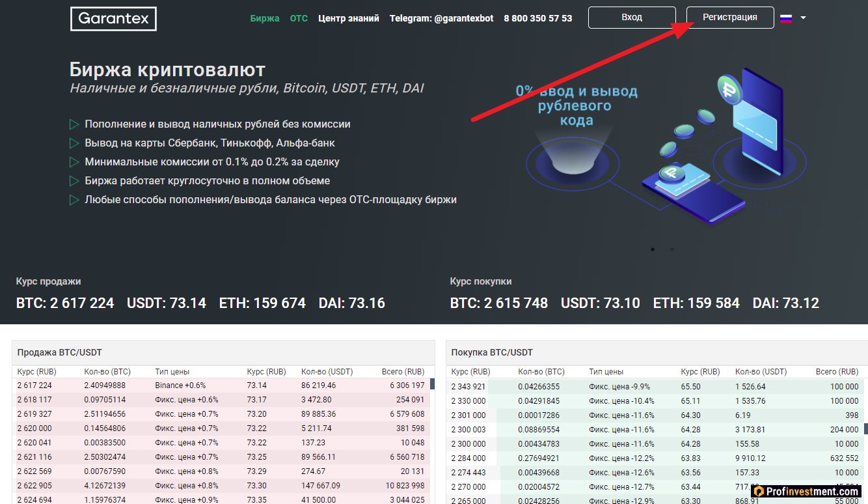Click sell USDT quantity 147 667.09
Screen dimensions: 868x504
point(321,486)
